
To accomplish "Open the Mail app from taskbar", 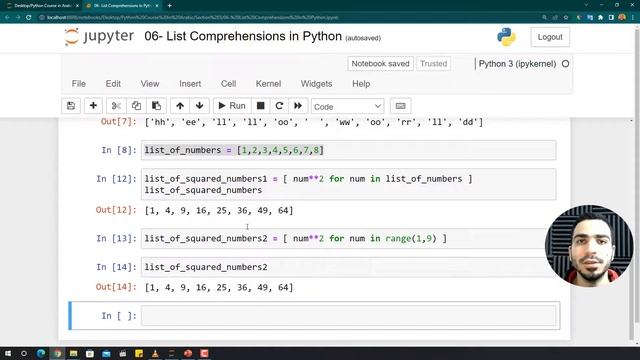I will click(106, 353).
